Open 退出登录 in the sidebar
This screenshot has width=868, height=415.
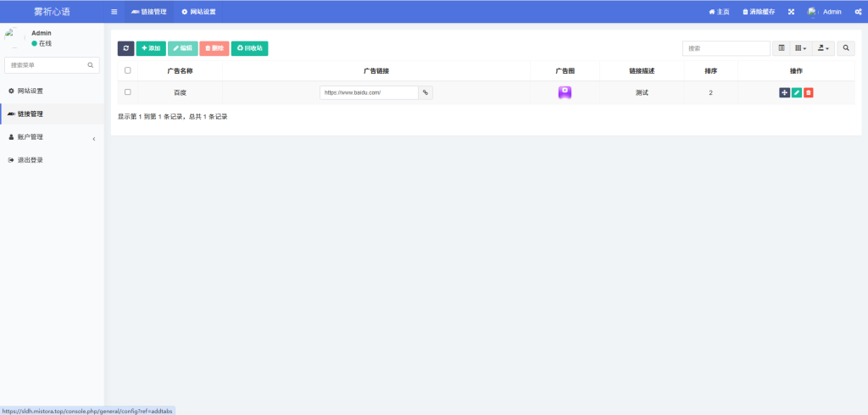[x=30, y=160]
